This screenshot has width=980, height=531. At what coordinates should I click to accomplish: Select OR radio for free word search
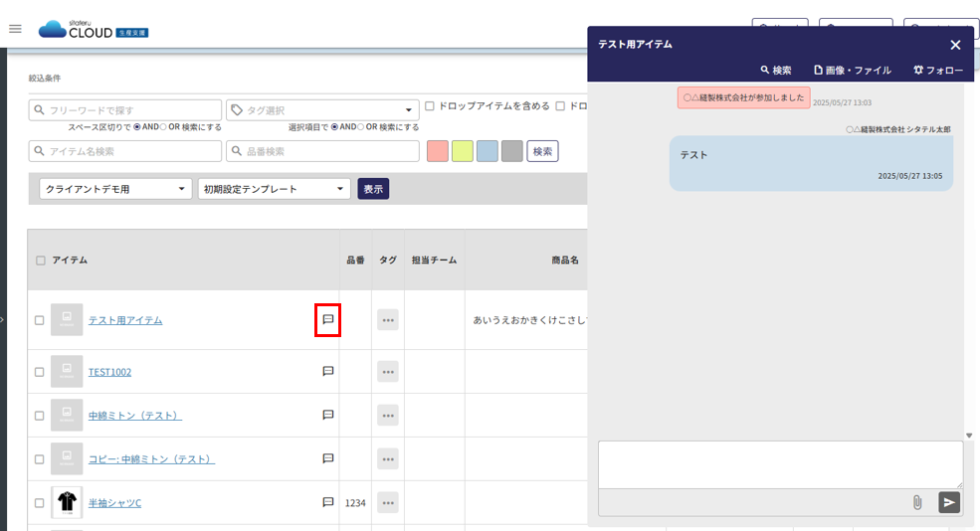coord(163,127)
